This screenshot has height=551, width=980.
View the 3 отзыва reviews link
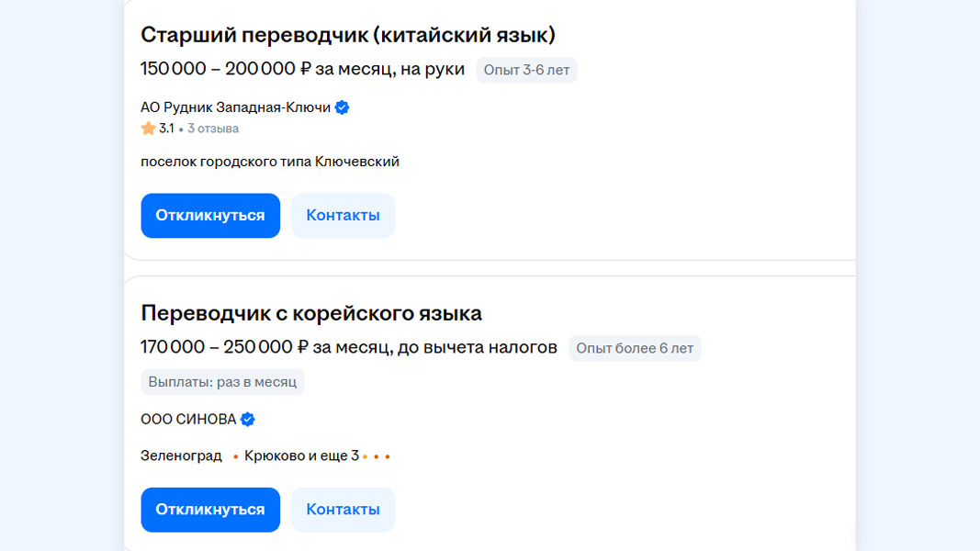213,129
